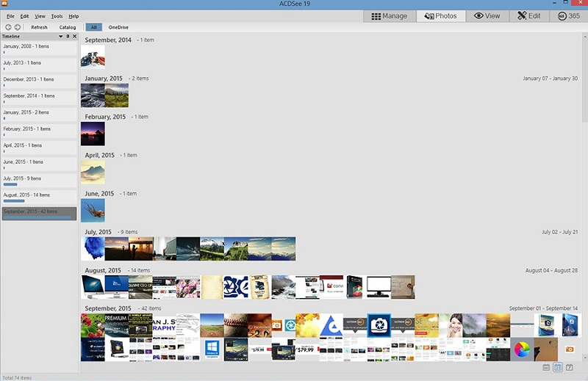
Task: Pin the Timeline panel
Action: tap(68, 37)
